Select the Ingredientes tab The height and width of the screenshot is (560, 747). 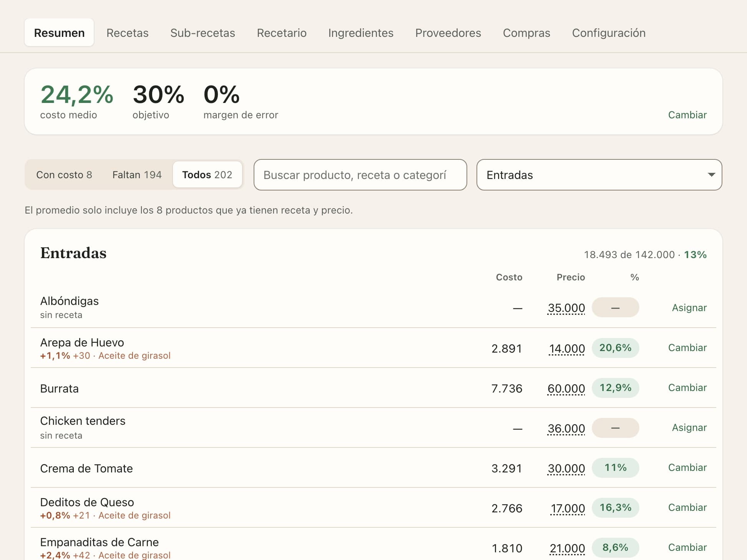coord(361,33)
